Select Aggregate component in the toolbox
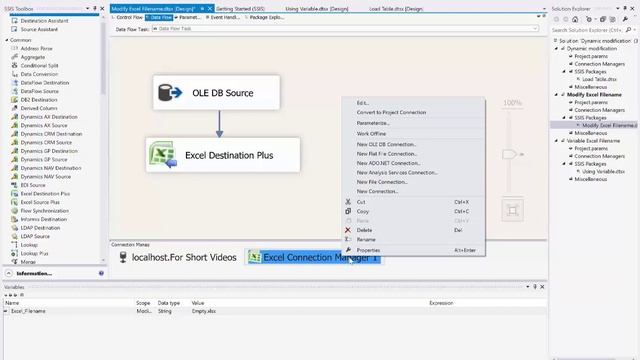Screen dimensions: 640x360 pyautogui.click(x=32, y=57)
